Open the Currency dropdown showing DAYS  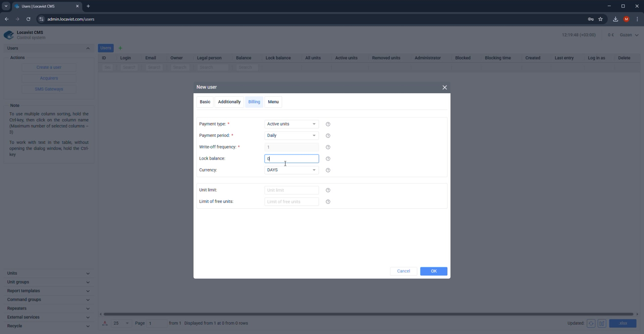[291, 170]
